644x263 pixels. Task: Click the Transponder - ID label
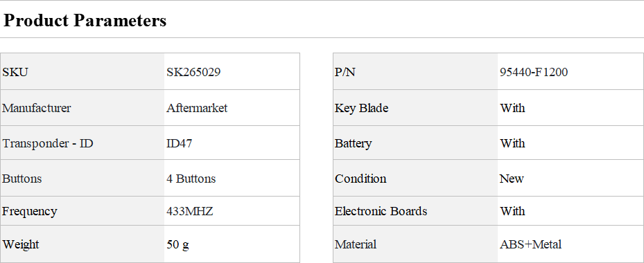[x=48, y=143]
